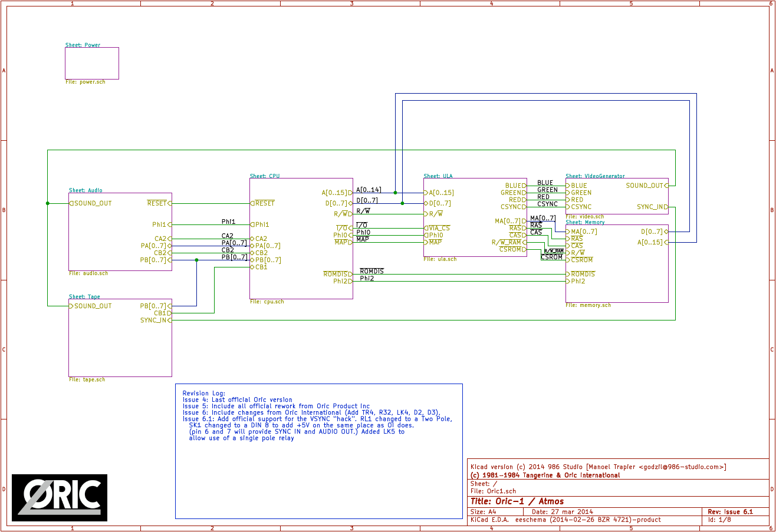Open the Power sheet rectangle

tap(91, 63)
